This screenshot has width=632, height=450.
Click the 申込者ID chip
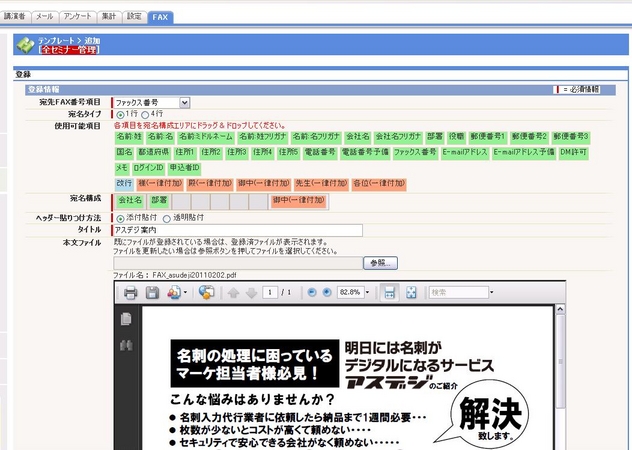click(184, 168)
